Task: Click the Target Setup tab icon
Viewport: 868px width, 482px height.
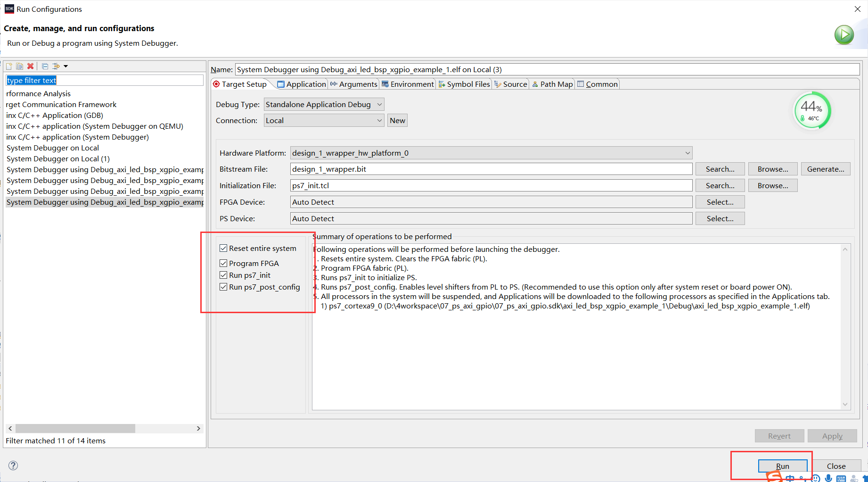Action: pos(216,84)
